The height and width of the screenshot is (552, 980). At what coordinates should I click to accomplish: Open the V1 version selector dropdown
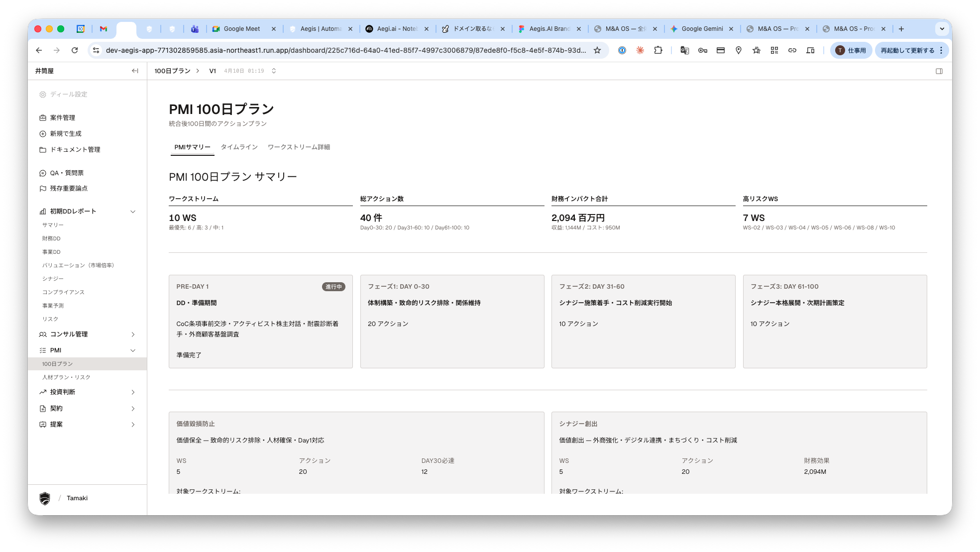click(x=274, y=71)
